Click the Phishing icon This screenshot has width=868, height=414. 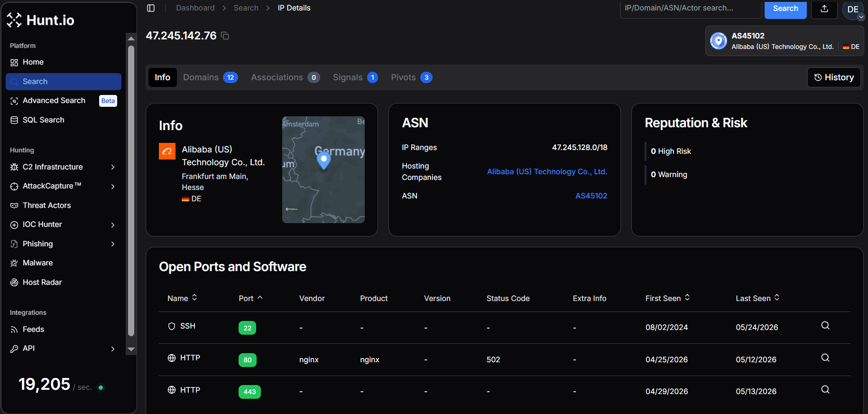[x=14, y=244]
